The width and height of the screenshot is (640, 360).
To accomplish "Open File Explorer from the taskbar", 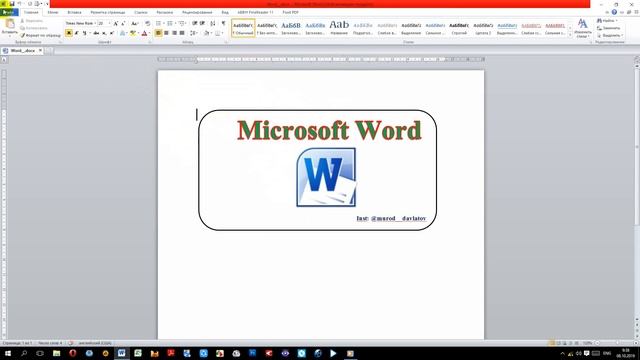I will tap(56, 353).
